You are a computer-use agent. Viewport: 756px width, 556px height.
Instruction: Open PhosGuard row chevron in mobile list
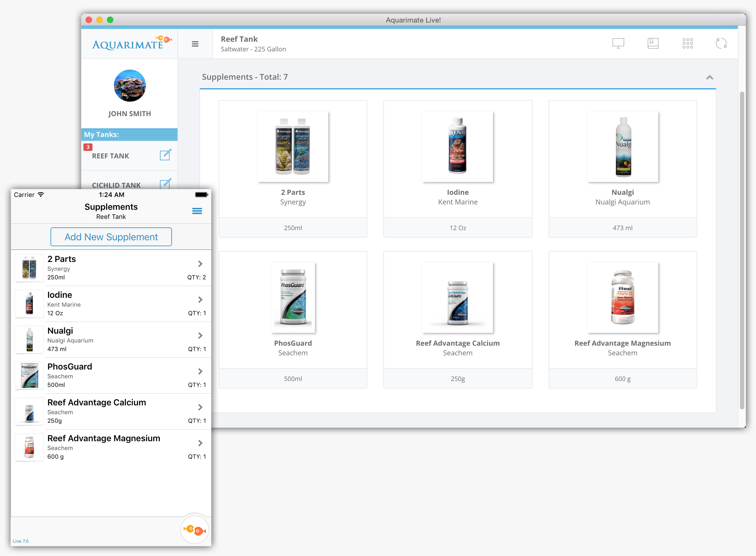[200, 371]
